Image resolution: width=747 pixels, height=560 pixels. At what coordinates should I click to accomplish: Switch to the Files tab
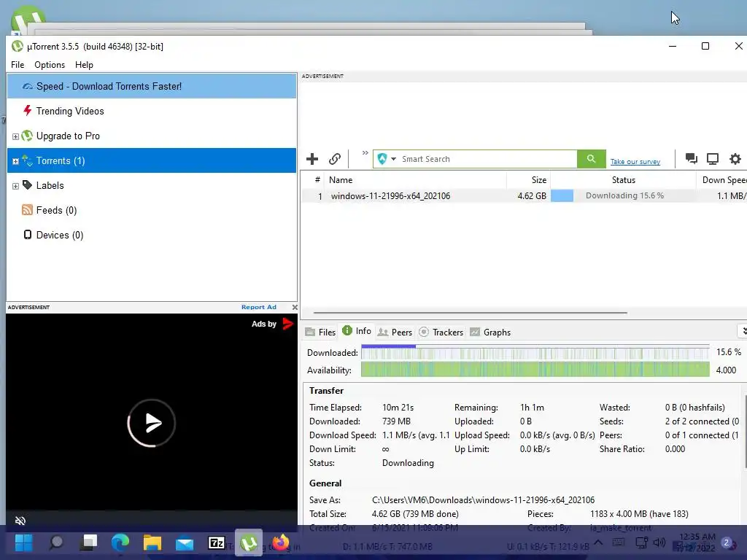coord(321,332)
